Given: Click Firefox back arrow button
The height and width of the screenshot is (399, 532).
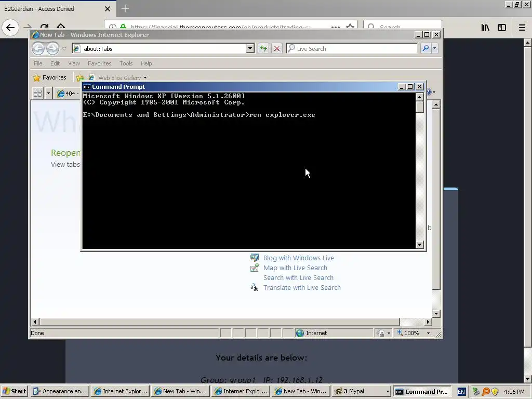Looking at the screenshot, I should [x=10, y=27].
